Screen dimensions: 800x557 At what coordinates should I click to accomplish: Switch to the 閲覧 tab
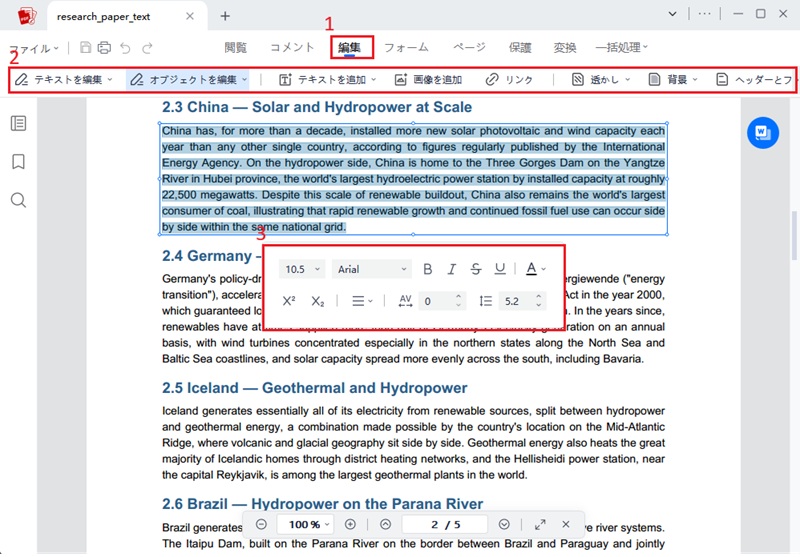pos(235,47)
